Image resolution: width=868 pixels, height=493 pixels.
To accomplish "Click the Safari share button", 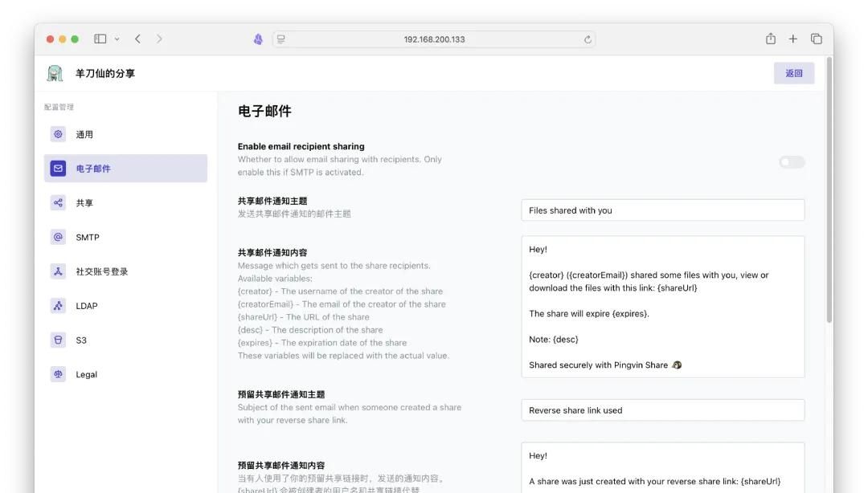I will click(770, 38).
